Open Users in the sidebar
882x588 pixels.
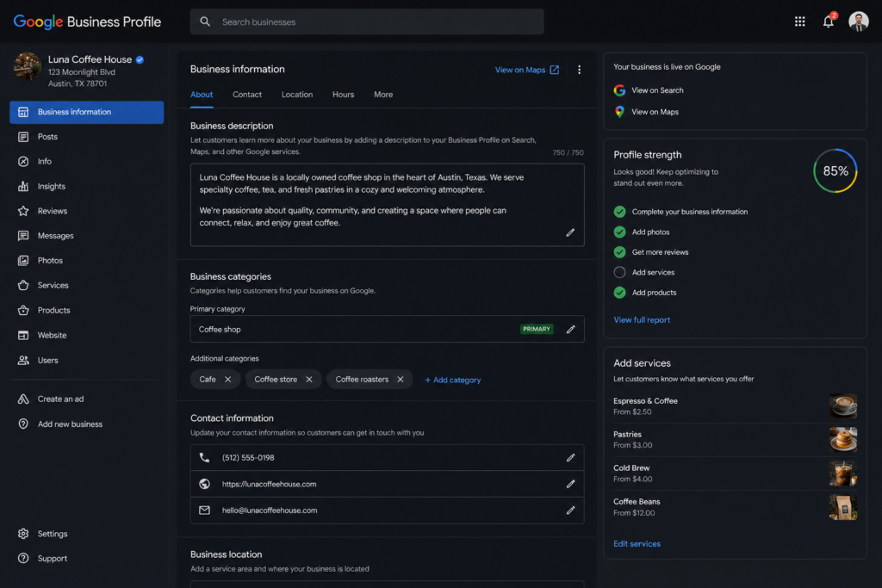click(87, 361)
